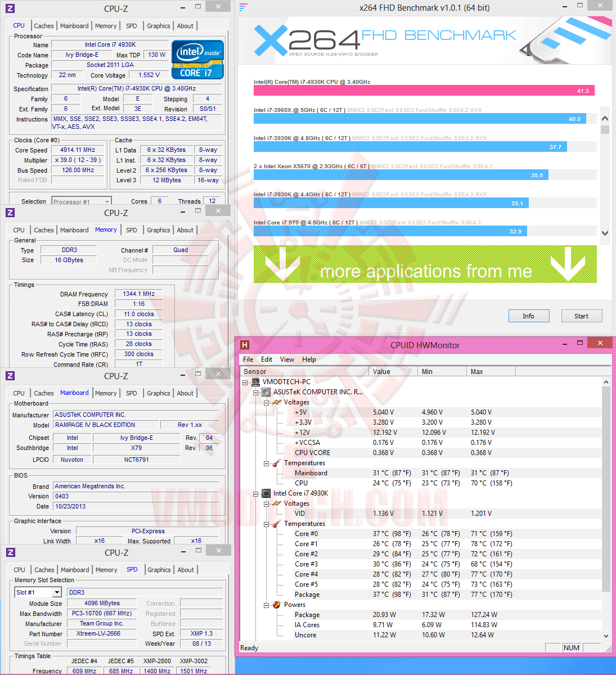
Task: Click the Intel Core i7 logo badge
Action: 198,60
